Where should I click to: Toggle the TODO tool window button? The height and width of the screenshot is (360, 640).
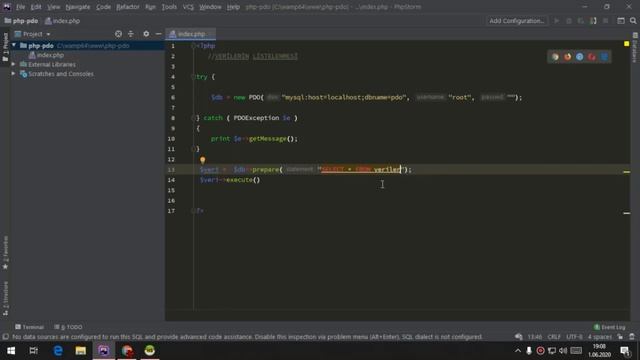[x=69, y=327]
